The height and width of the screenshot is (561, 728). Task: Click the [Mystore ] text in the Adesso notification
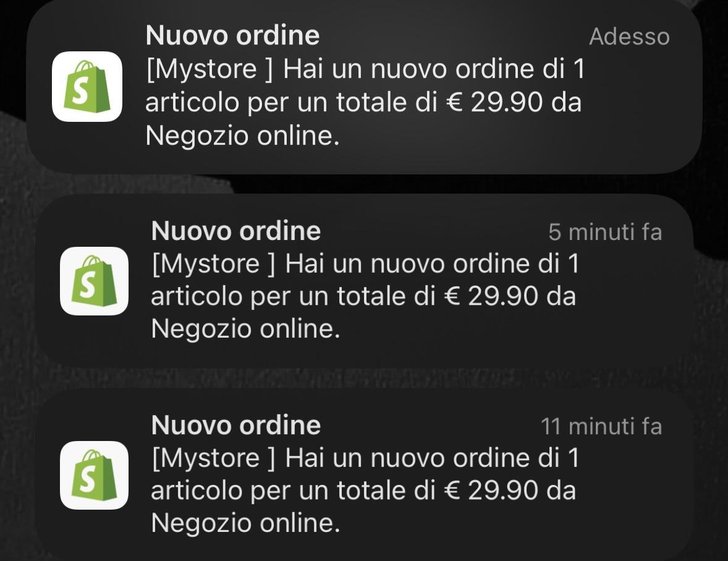(210, 70)
